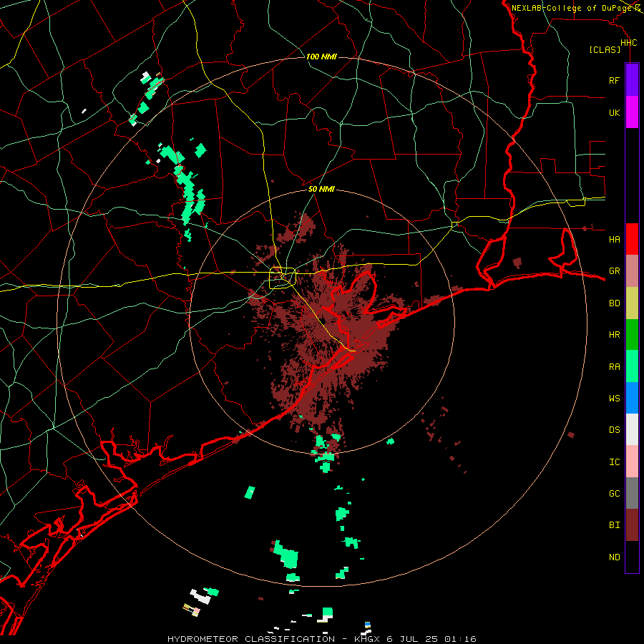Viewport: 644px width, 644px height.
Task: Click the GR legend label
Action: 614,271
